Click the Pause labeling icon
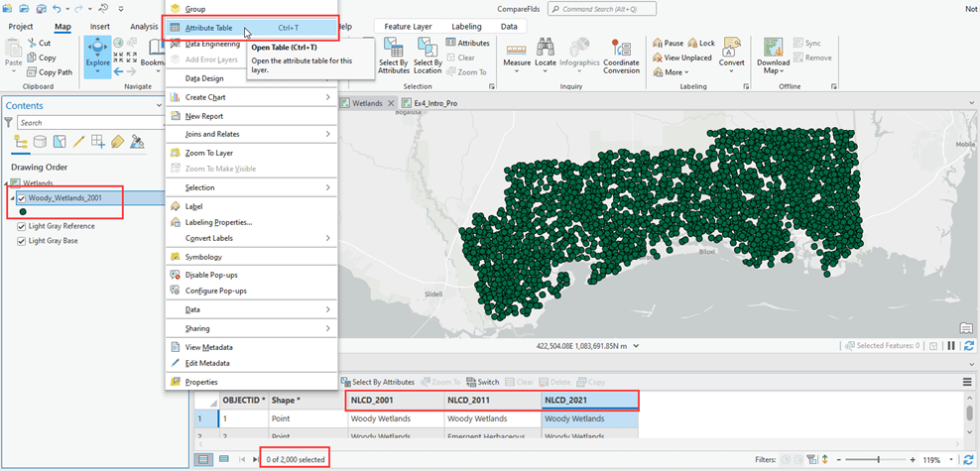Viewport: 980px width, 471px height. pos(658,43)
